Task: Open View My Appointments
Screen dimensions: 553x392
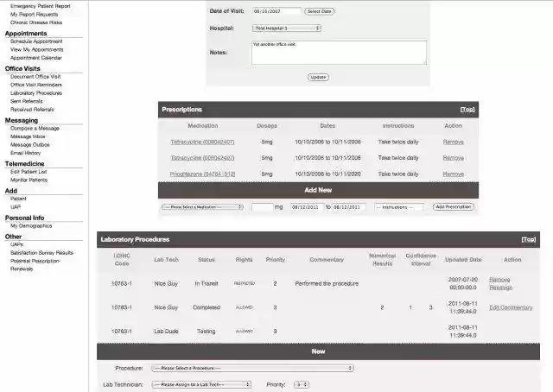Action: click(36, 50)
